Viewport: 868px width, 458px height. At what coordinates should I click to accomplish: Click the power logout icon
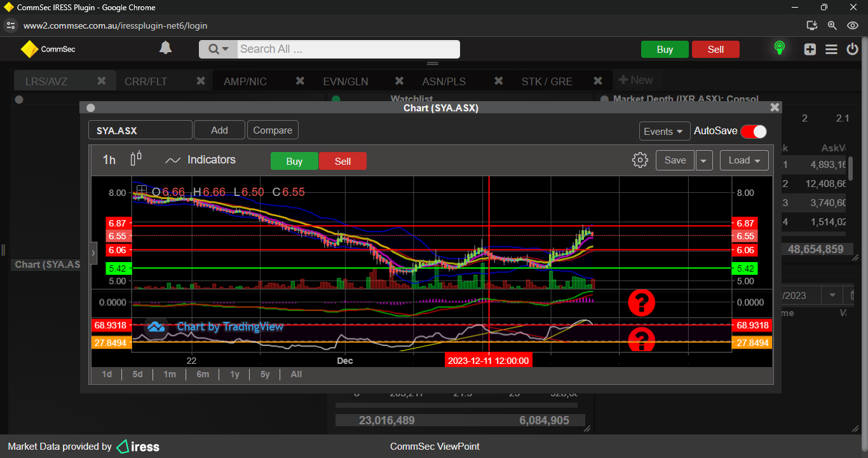point(852,50)
